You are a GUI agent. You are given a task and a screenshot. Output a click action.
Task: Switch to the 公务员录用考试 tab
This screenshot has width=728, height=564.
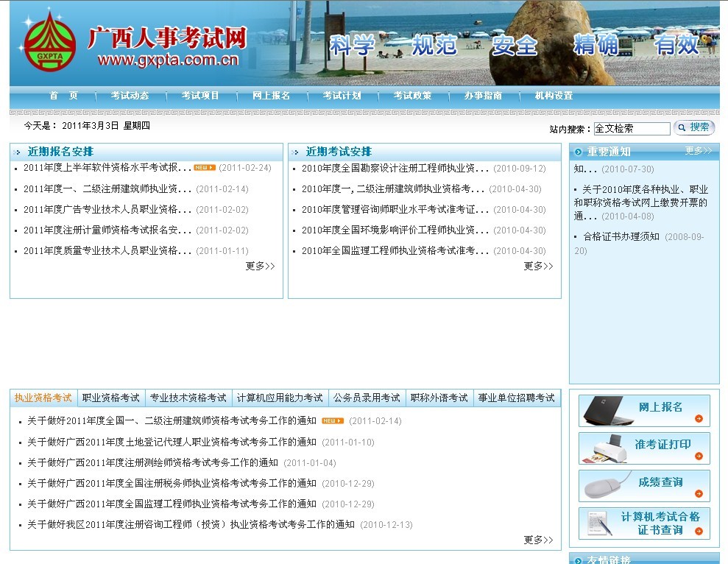[367, 397]
